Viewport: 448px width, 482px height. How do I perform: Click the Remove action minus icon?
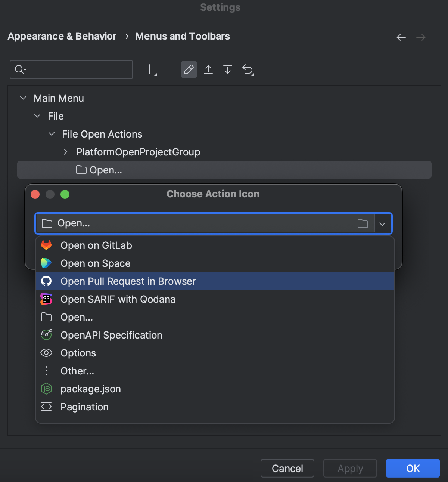coord(169,69)
